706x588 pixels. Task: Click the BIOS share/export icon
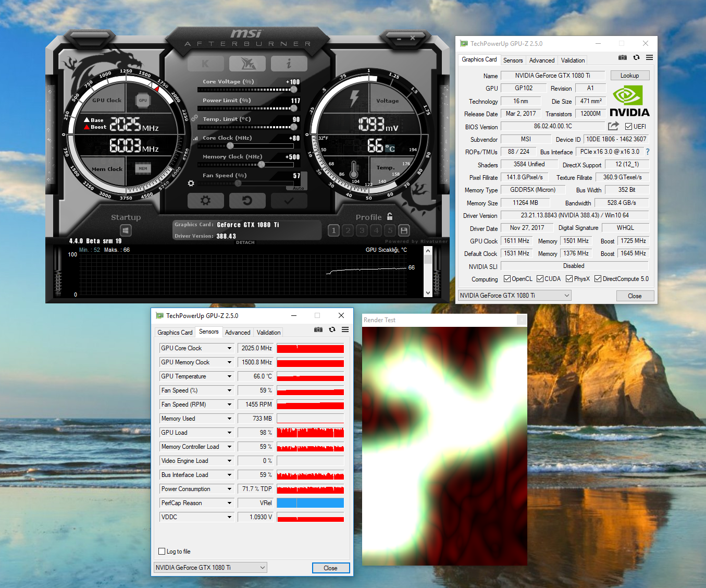613,126
